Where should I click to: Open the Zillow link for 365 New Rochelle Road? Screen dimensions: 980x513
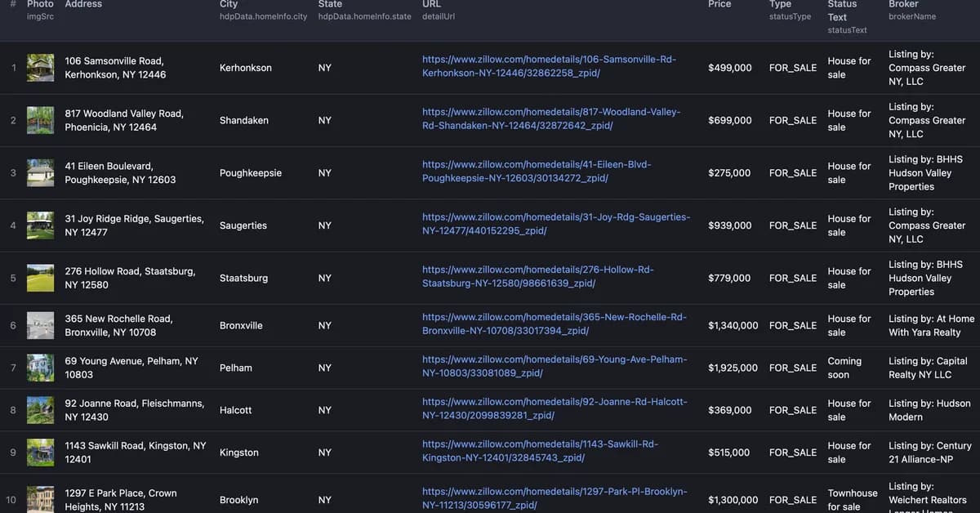[554, 323]
